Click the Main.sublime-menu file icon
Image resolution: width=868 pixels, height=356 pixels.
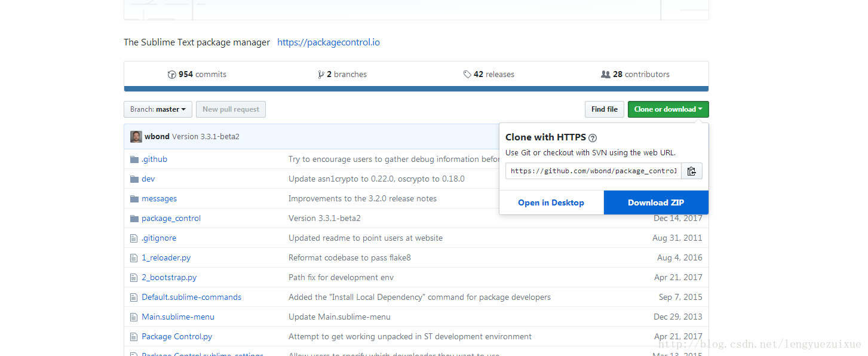(134, 317)
